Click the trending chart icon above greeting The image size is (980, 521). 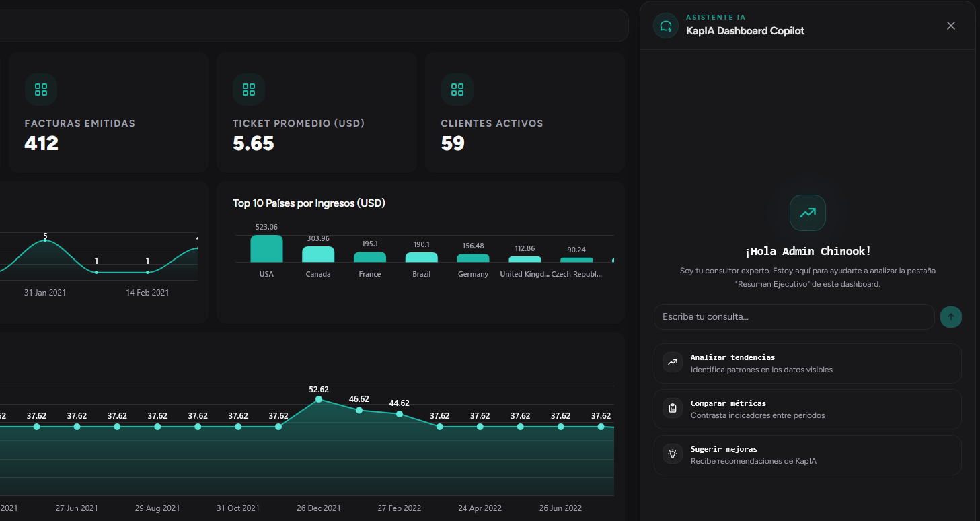[x=808, y=213]
